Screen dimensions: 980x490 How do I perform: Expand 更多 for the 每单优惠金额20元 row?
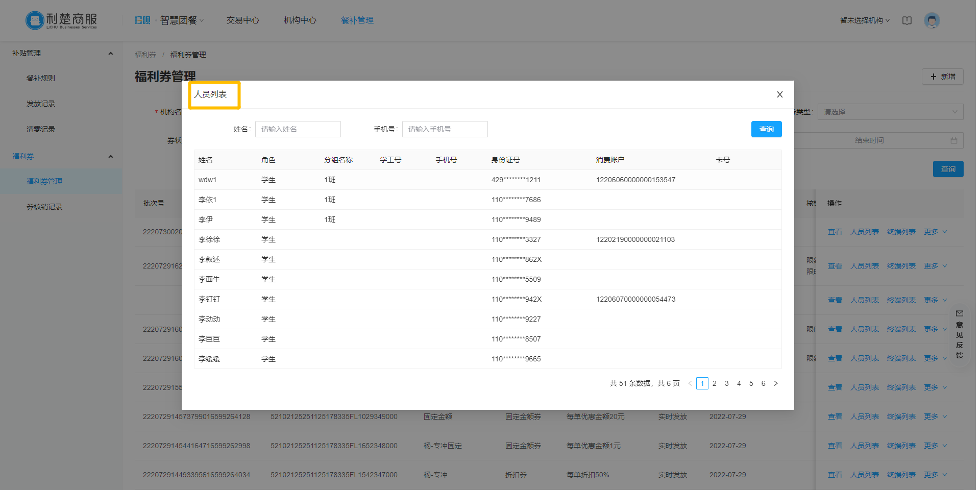click(x=935, y=416)
